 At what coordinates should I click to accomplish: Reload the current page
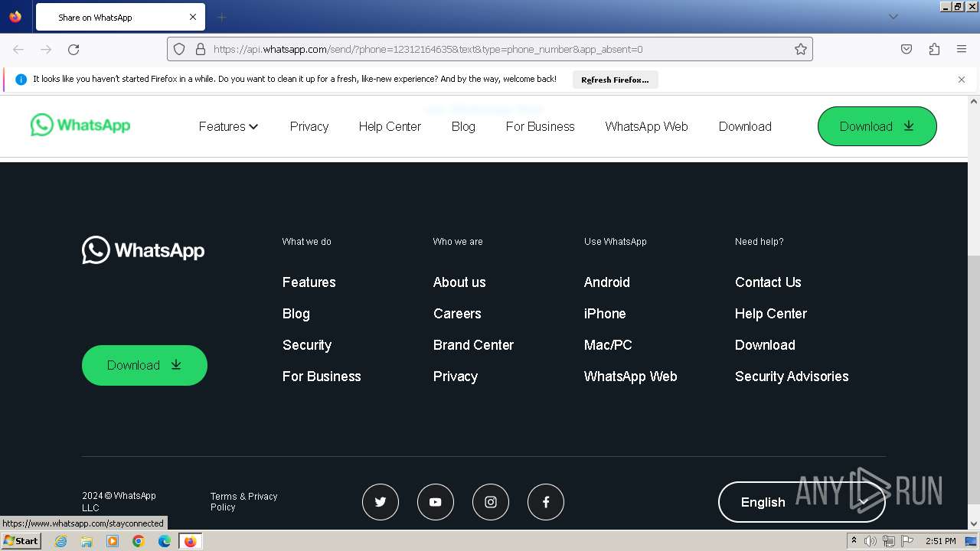[73, 49]
